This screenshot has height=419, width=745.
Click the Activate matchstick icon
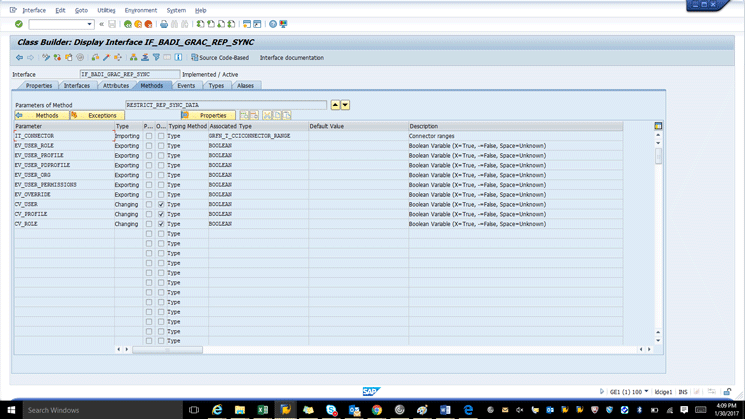tap(106, 57)
